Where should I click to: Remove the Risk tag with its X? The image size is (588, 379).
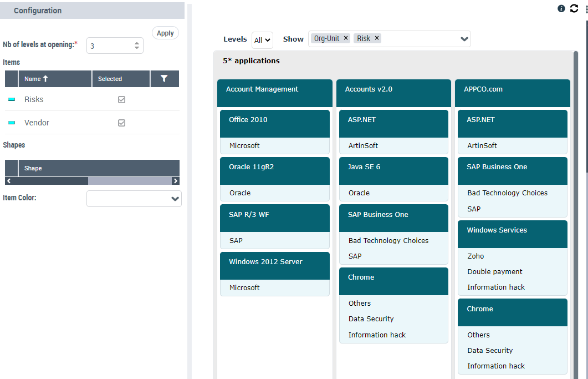377,38
